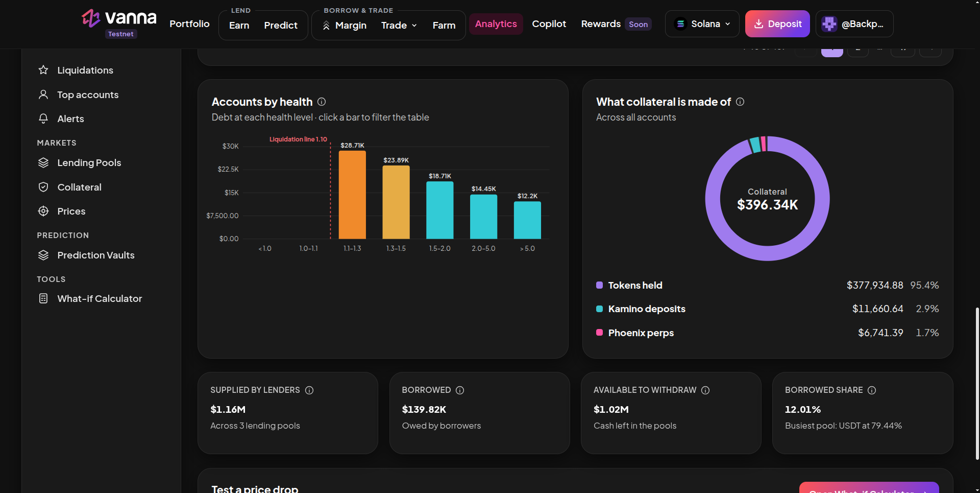The width and height of the screenshot is (980, 493).
Task: Filter by the 2.0-5.0 health bar
Action: [483, 217]
